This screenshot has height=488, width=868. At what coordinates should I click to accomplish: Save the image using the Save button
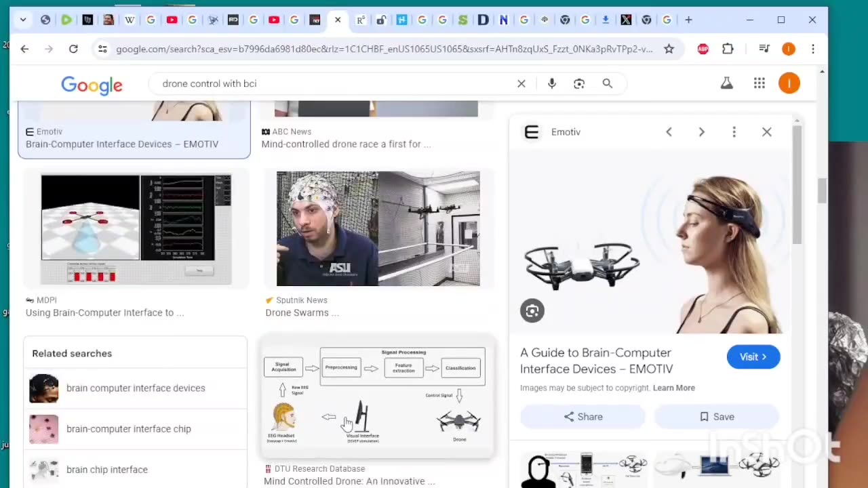[717, 417]
